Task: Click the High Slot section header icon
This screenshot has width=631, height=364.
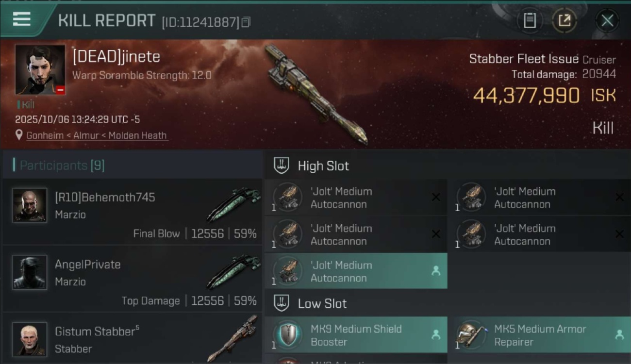Action: [282, 165]
